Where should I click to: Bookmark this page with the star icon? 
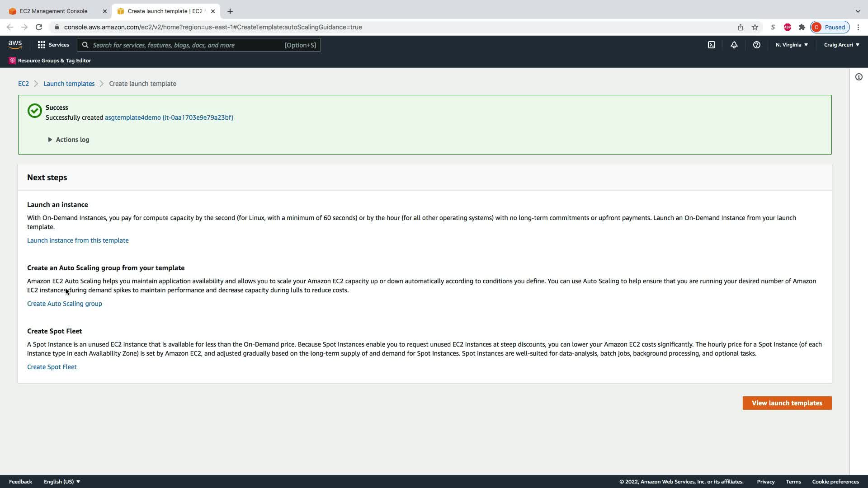click(755, 27)
